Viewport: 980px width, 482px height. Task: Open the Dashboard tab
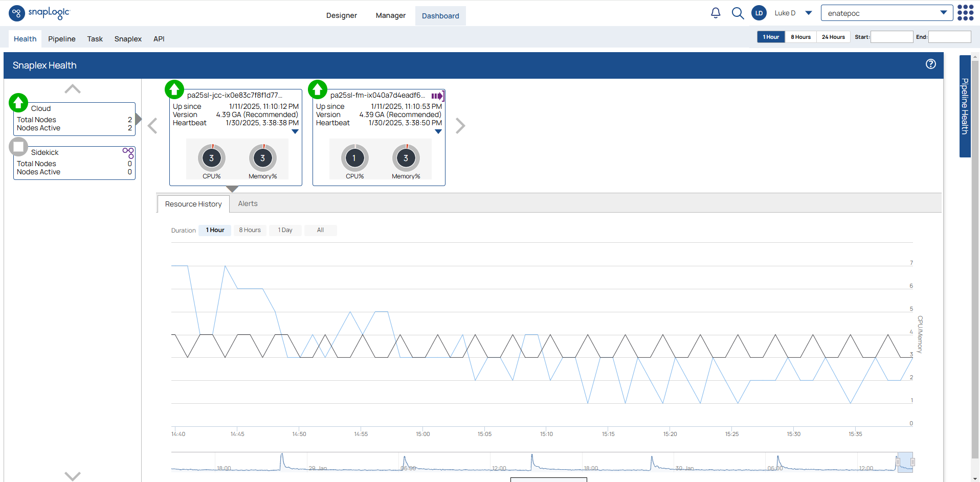point(440,16)
